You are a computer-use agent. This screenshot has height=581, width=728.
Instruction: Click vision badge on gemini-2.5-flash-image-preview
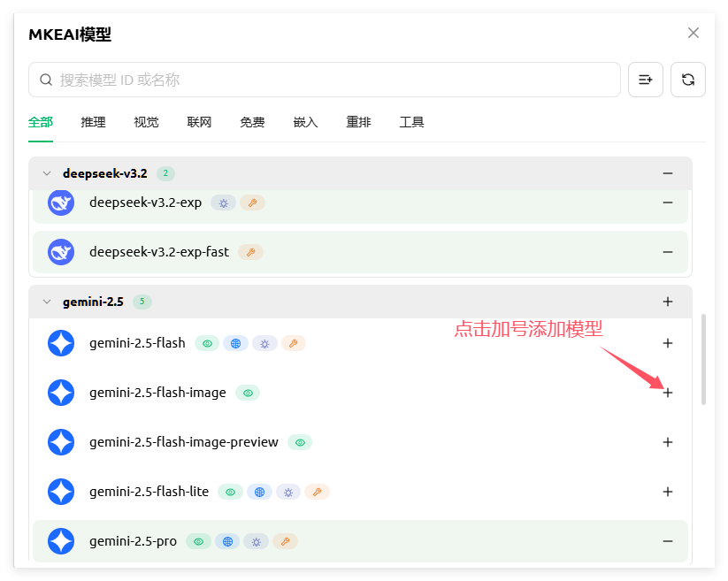pos(300,442)
